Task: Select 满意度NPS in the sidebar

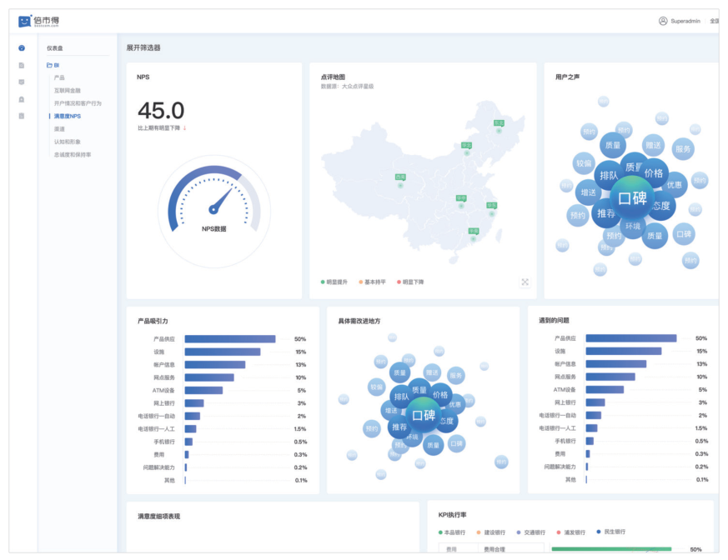Action: tap(68, 117)
